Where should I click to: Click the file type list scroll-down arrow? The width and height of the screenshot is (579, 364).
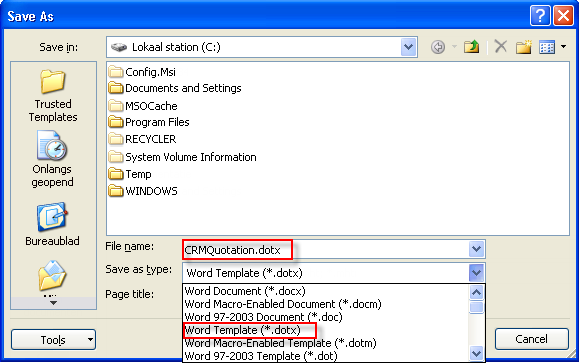[x=476, y=353]
